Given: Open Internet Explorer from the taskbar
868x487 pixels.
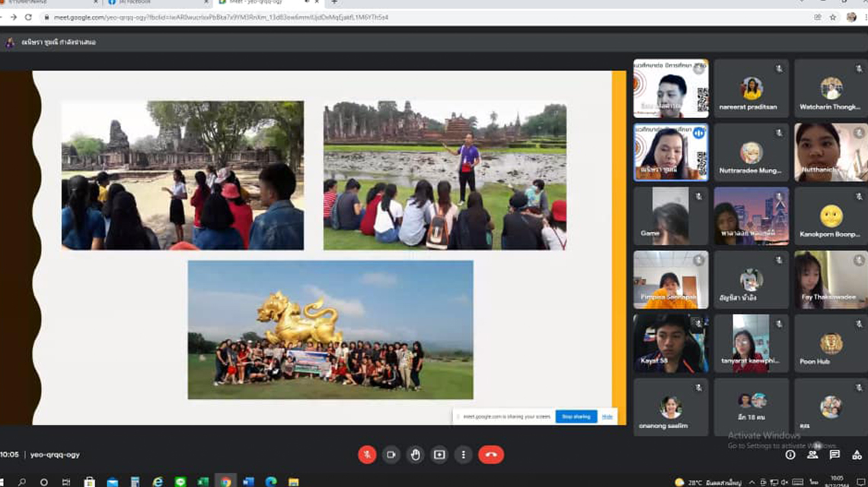Looking at the screenshot, I should tap(158, 482).
